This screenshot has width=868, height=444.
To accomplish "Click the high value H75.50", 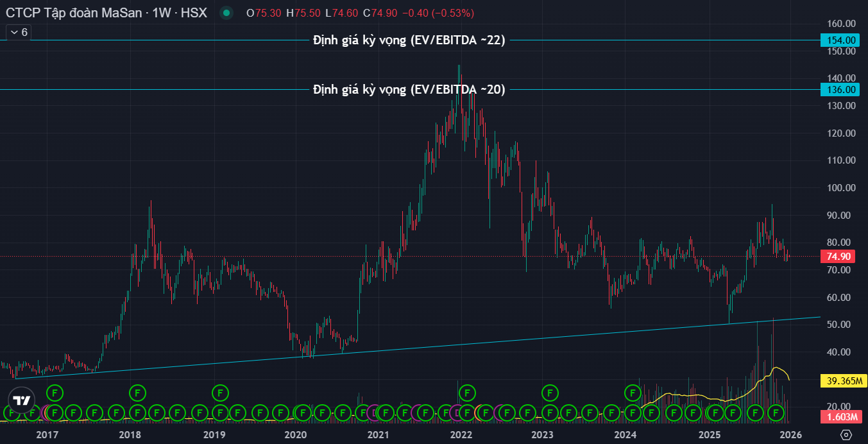I will tap(303, 13).
